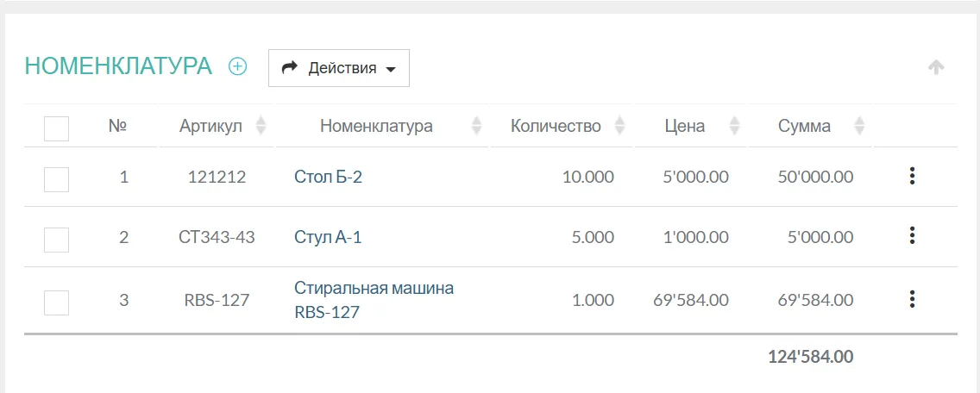Sort table by Артикул column arrows
This screenshot has width=980, height=393.
tap(261, 126)
